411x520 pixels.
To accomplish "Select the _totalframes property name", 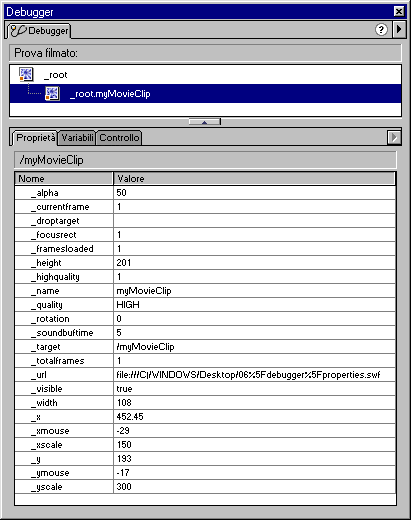I will [58, 361].
